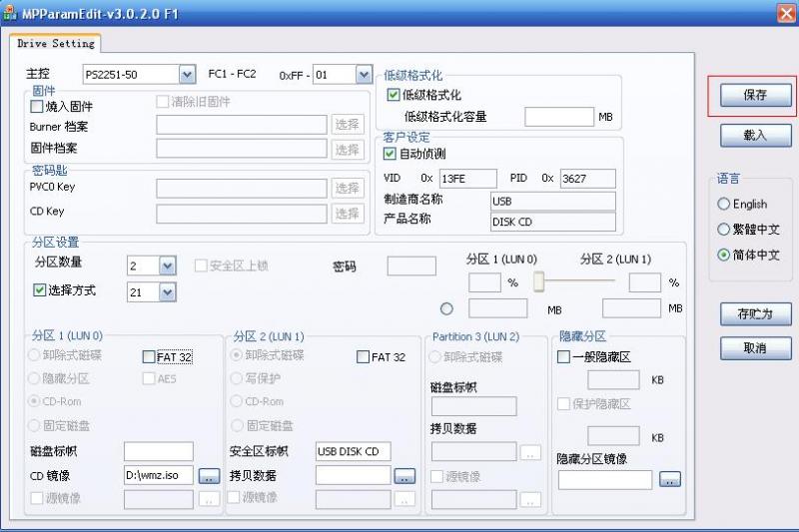Open the 分区数量 dropdown
Image resolution: width=799 pixels, height=532 pixels.
[x=167, y=266]
